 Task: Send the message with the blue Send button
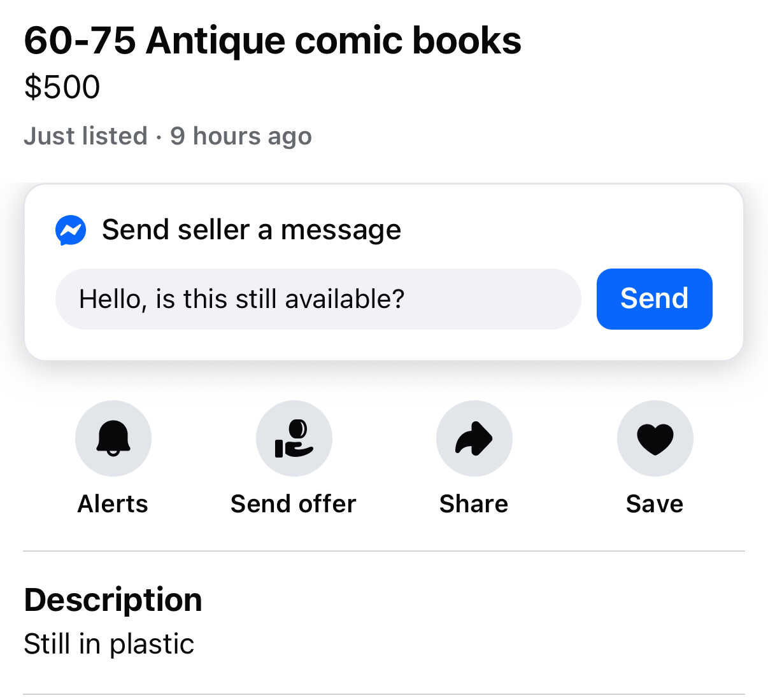655,298
